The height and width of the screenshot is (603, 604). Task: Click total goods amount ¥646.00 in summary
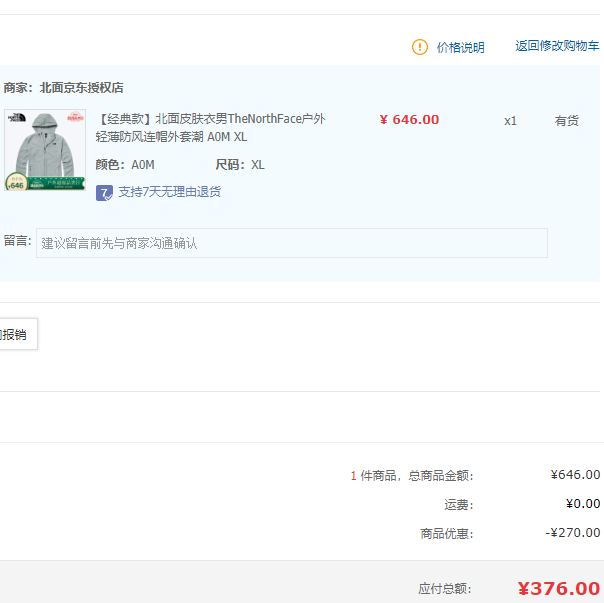click(575, 475)
